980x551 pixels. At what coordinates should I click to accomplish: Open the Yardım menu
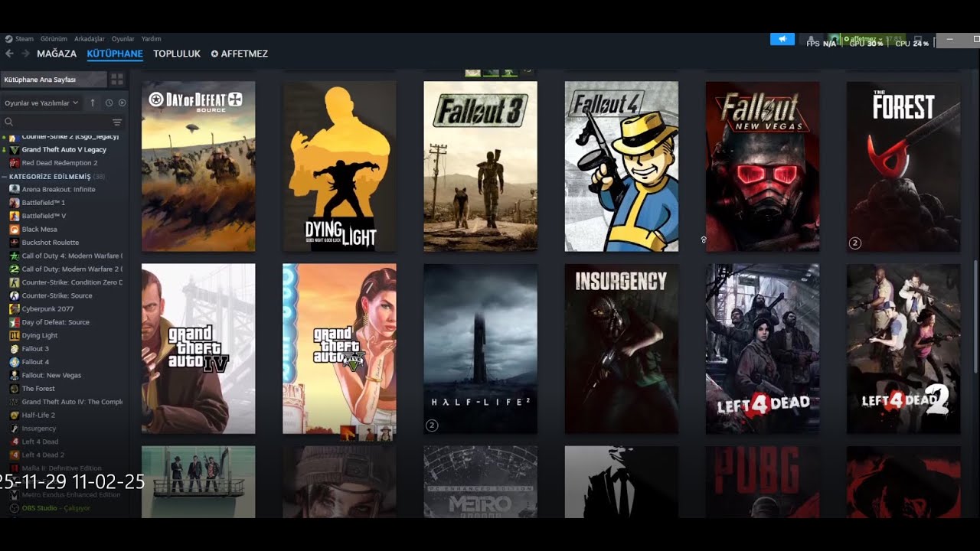point(152,39)
